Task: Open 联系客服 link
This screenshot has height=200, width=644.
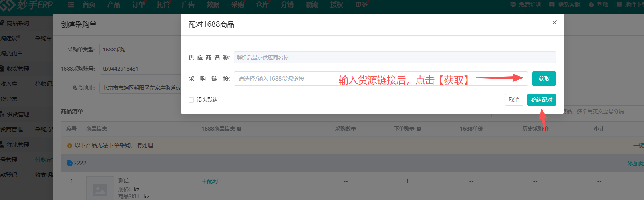Action: [x=569, y=5]
